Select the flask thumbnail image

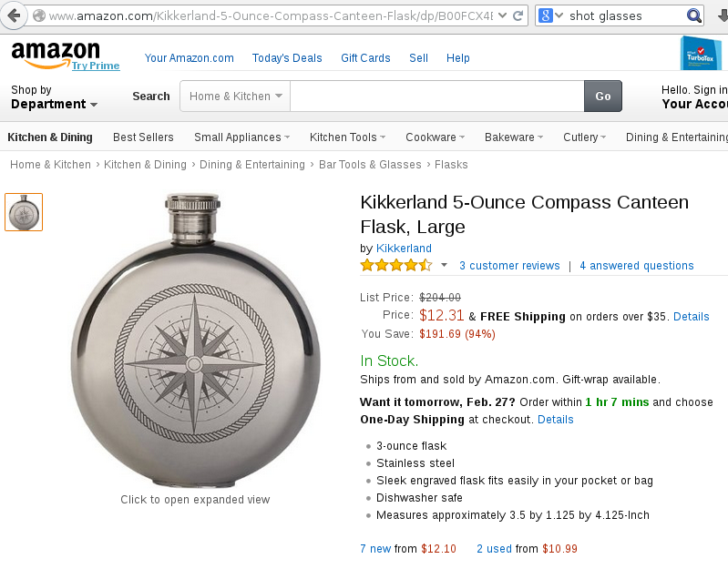coord(24,212)
